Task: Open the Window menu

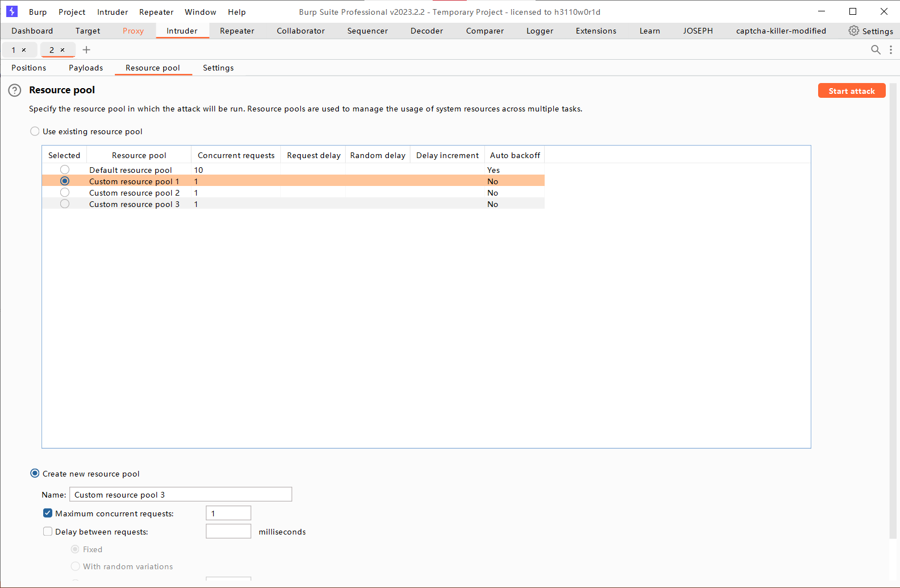Action: tap(201, 12)
